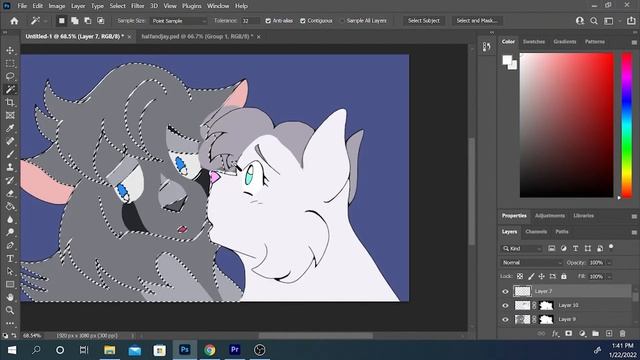640x360 pixels.
Task: Click the Share button icon
Action: [631, 21]
